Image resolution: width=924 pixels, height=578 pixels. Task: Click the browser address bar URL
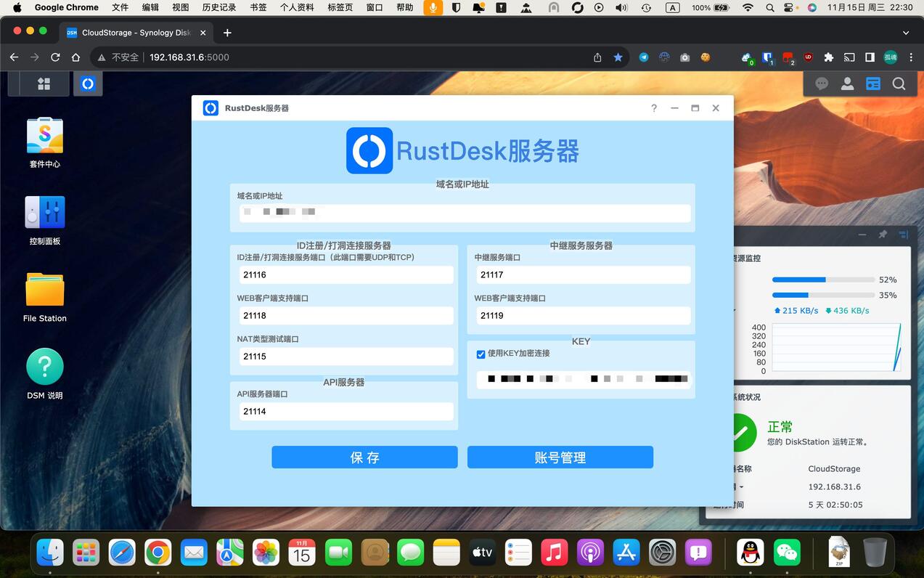point(189,57)
